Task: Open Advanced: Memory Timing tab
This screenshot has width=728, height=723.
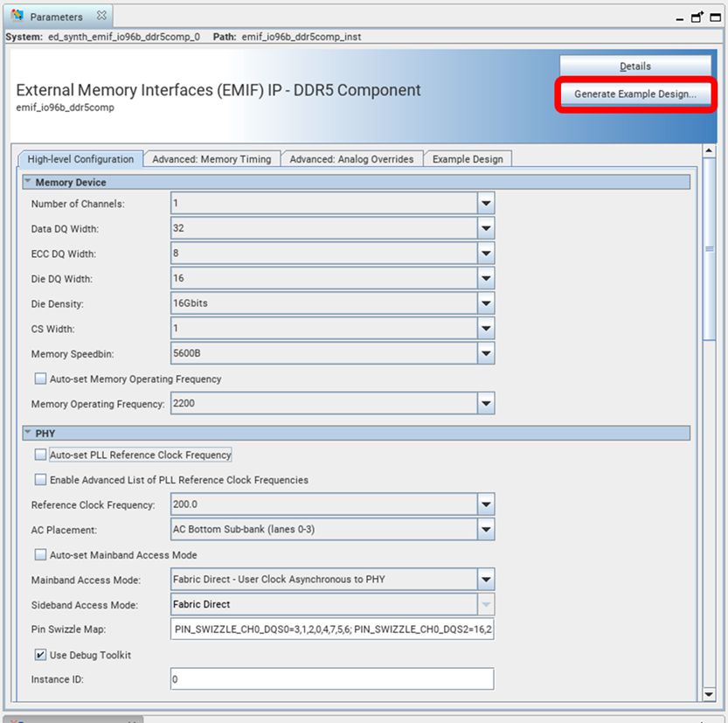Action: click(211, 159)
